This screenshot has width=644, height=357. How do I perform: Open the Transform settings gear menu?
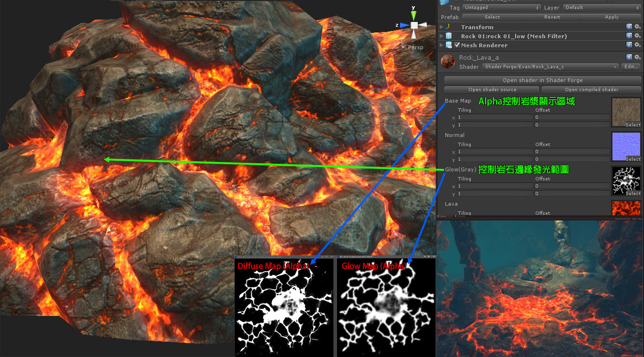[x=637, y=27]
